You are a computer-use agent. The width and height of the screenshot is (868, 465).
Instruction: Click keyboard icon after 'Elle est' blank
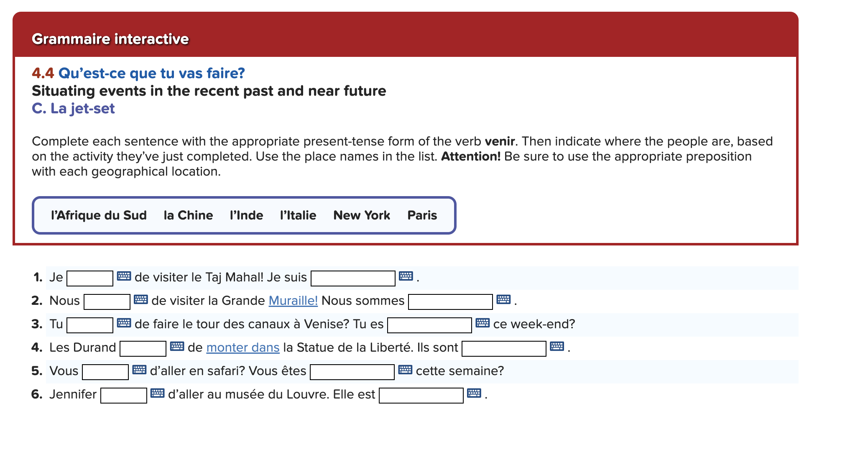point(474,393)
